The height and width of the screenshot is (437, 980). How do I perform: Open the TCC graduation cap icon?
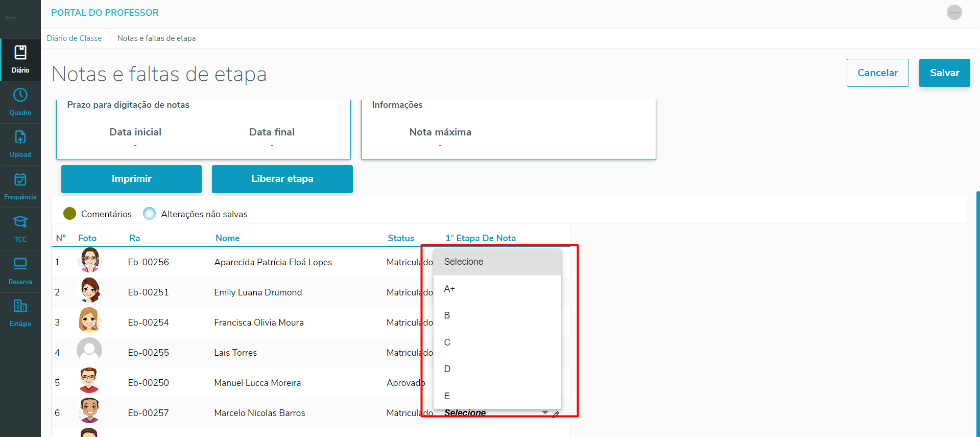pos(20,222)
